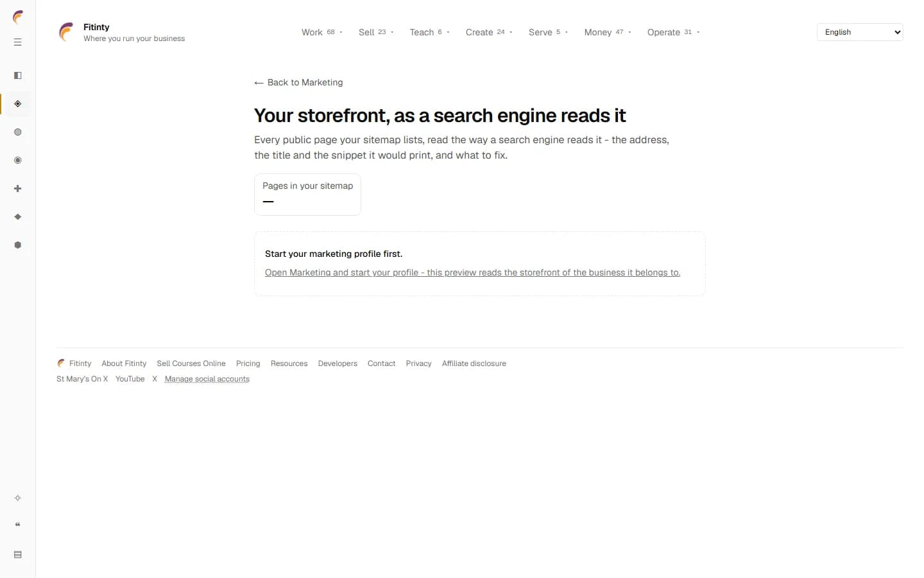Click the plus icon in the sidebar

pos(18,189)
